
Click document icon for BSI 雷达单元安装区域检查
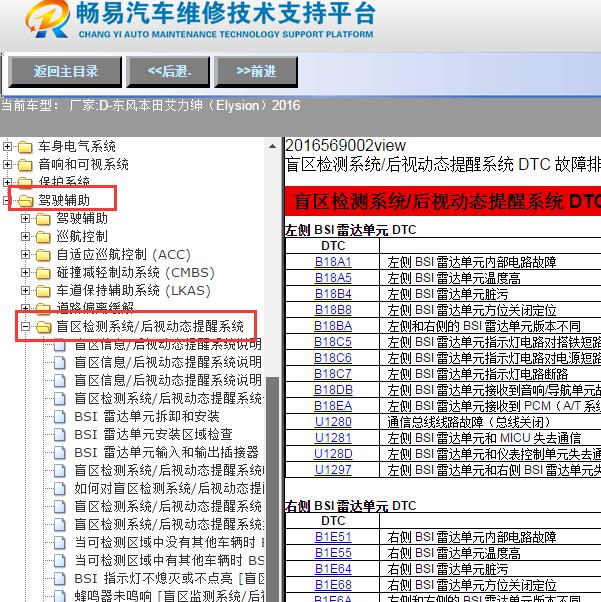[x=60, y=435]
